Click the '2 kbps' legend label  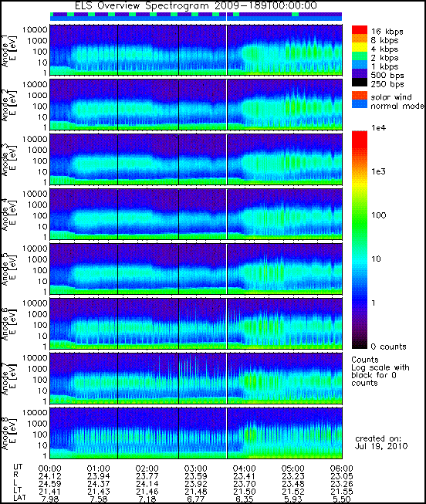pyautogui.click(x=384, y=58)
